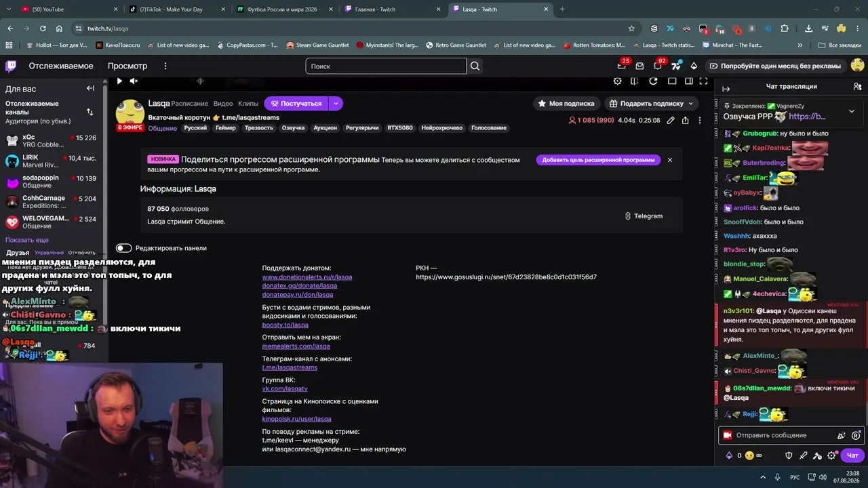Edit stream info with pencil icon

[x=671, y=120]
